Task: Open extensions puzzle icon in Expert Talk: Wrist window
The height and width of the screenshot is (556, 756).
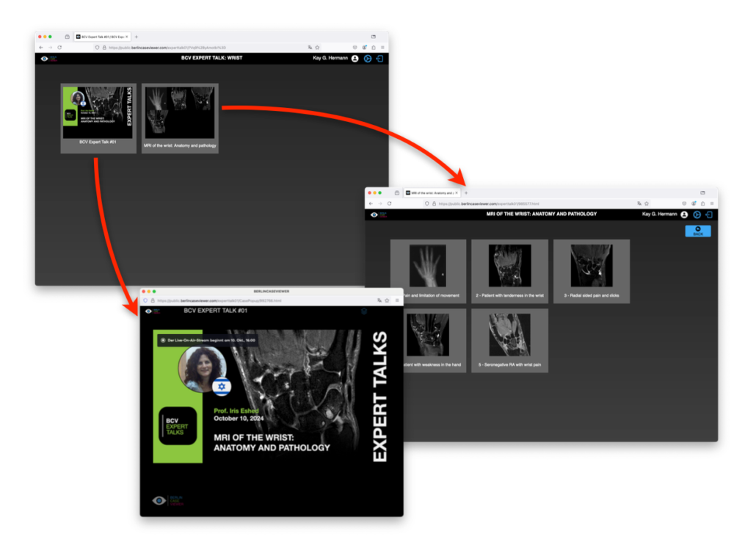Action: (374, 47)
